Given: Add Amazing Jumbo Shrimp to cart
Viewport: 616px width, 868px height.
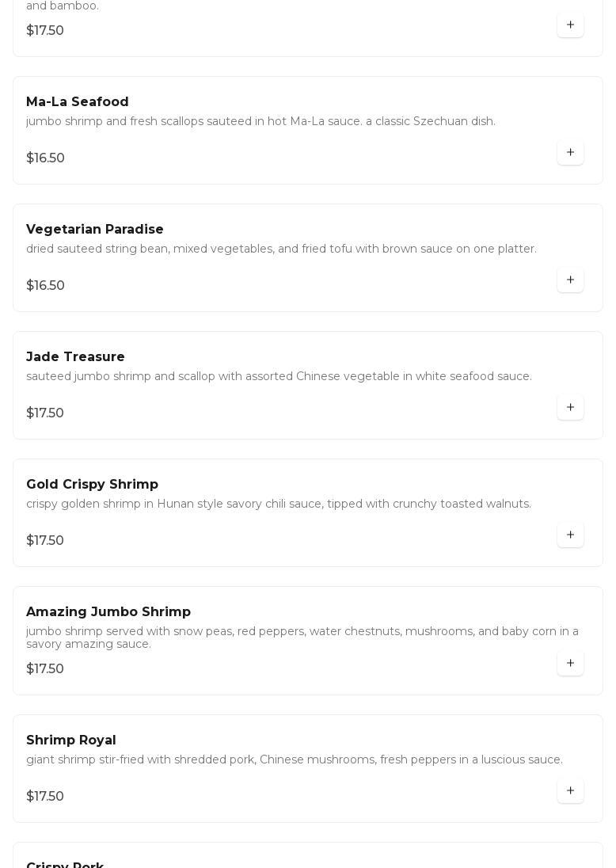Looking at the screenshot, I should pos(570,664).
